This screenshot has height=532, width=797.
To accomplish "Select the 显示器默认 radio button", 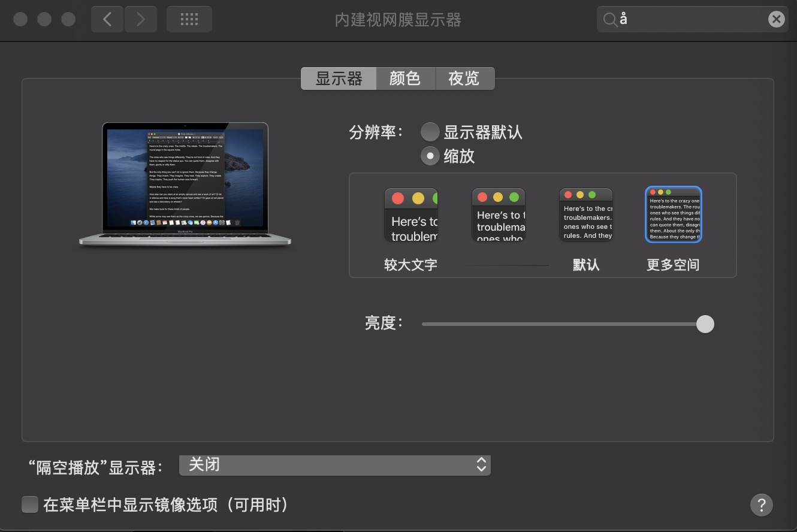I will (430, 132).
